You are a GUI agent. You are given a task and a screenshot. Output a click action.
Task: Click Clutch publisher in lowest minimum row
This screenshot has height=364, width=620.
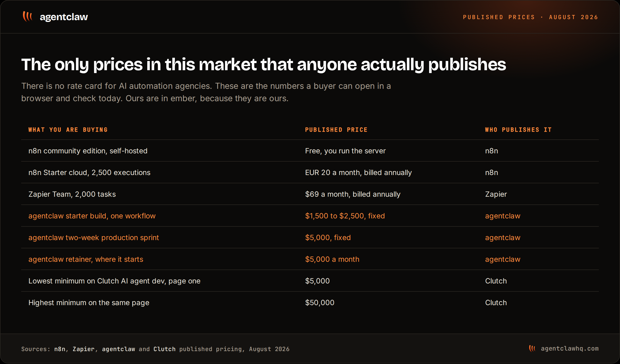tap(496, 281)
